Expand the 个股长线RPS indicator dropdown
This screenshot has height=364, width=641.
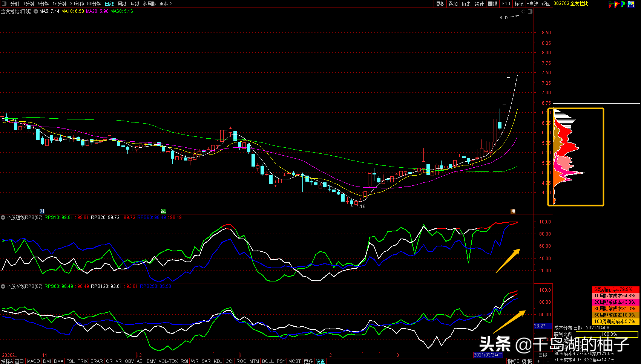tap(3, 286)
